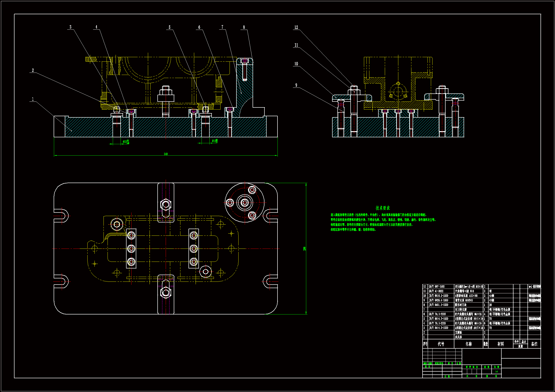
Task: Select balloon number 8 above cutter block
Action: point(244,27)
